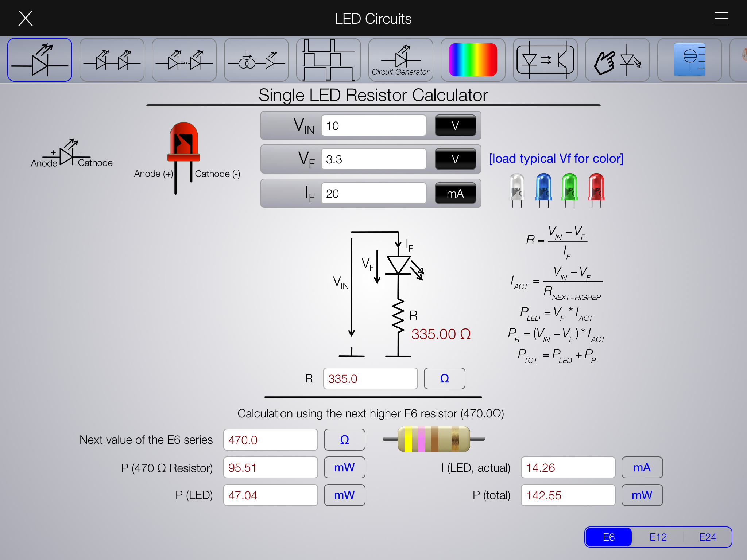This screenshot has width=747, height=560.
Task: Open the blue notebook reference tab
Action: [689, 60]
